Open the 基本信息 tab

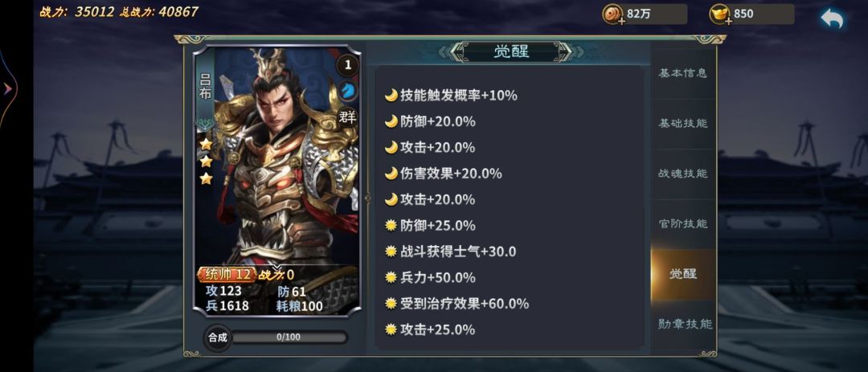(682, 74)
